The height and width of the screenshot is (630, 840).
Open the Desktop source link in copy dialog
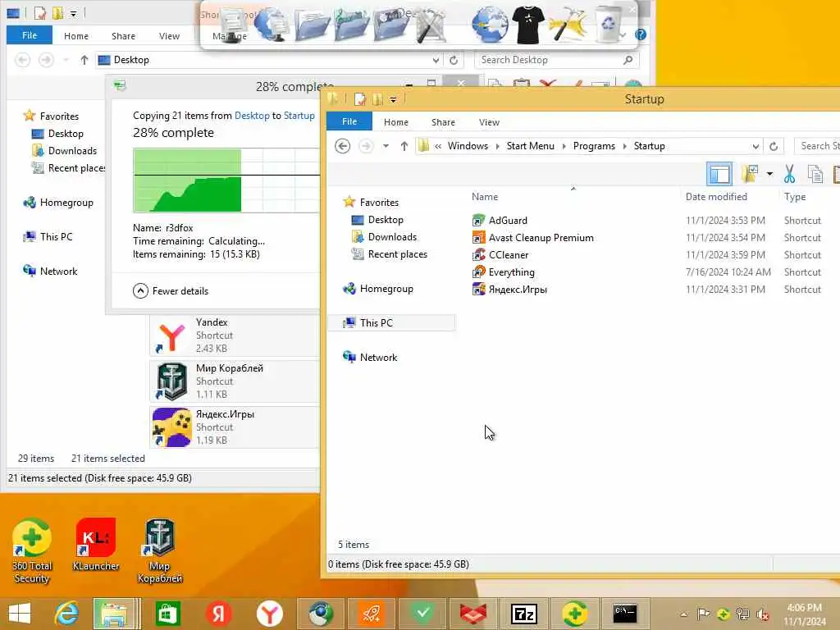(x=252, y=116)
